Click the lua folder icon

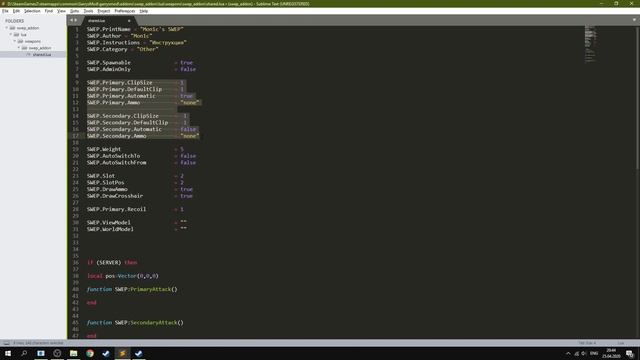pos(16,35)
